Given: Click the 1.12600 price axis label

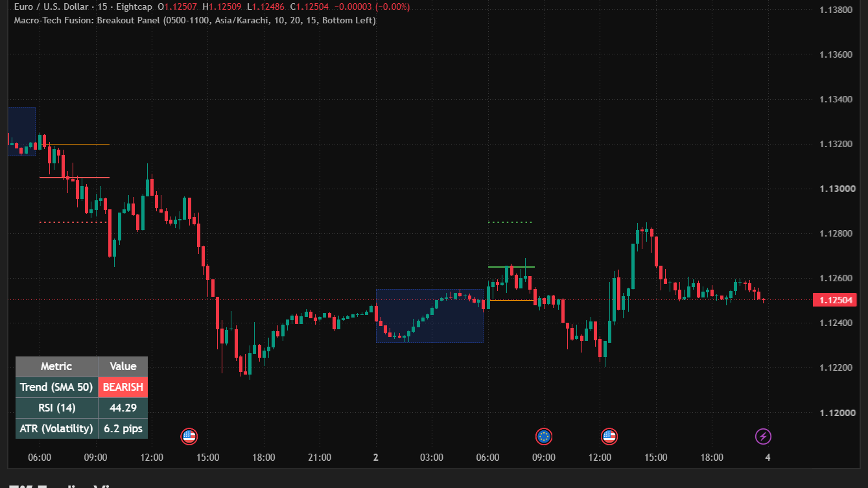Looking at the screenshot, I should click(838, 279).
